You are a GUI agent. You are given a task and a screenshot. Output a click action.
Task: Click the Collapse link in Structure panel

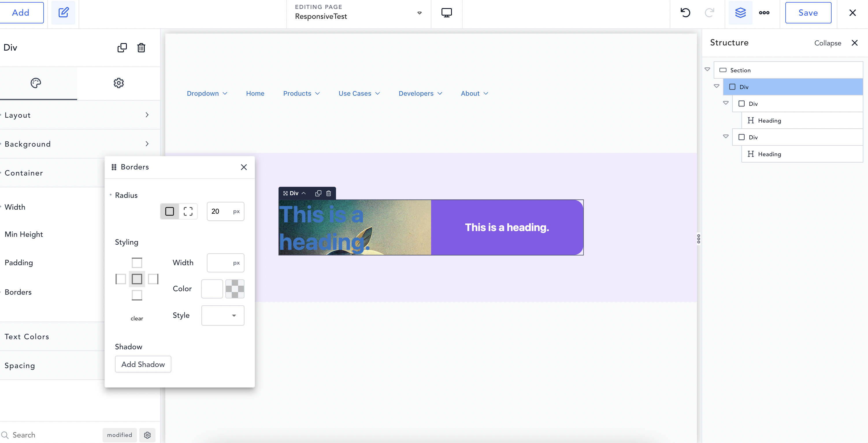(828, 43)
